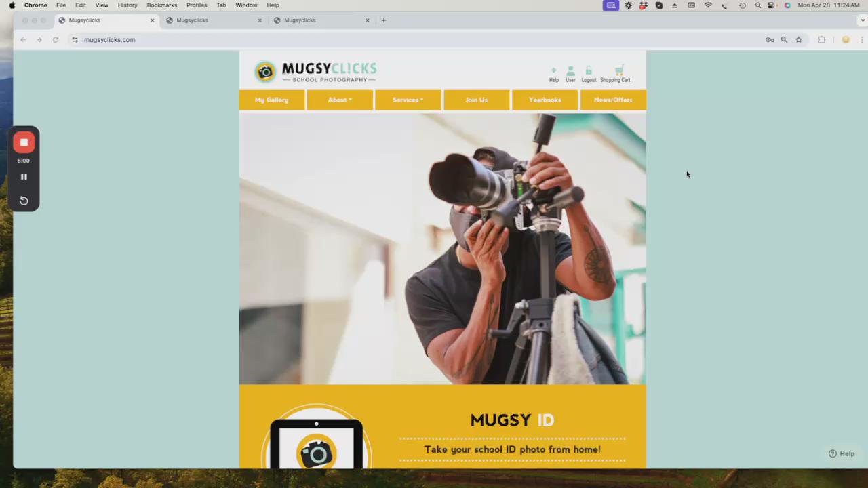
Task: Click the floating Help widget button
Action: (x=842, y=453)
